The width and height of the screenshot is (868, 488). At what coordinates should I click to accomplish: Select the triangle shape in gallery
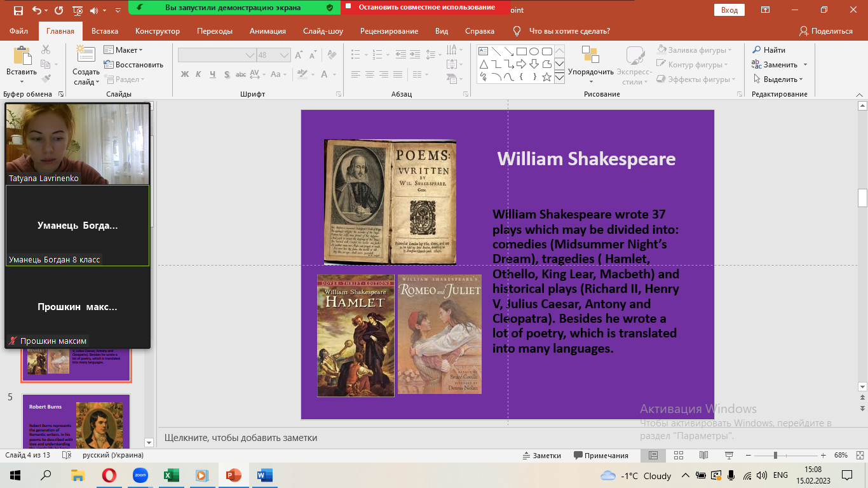[483, 64]
